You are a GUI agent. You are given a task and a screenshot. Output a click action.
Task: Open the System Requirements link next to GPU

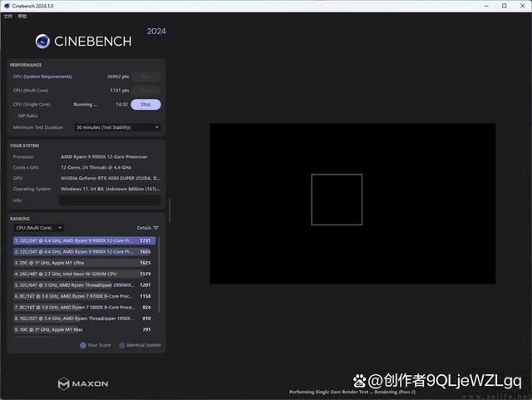pos(48,77)
